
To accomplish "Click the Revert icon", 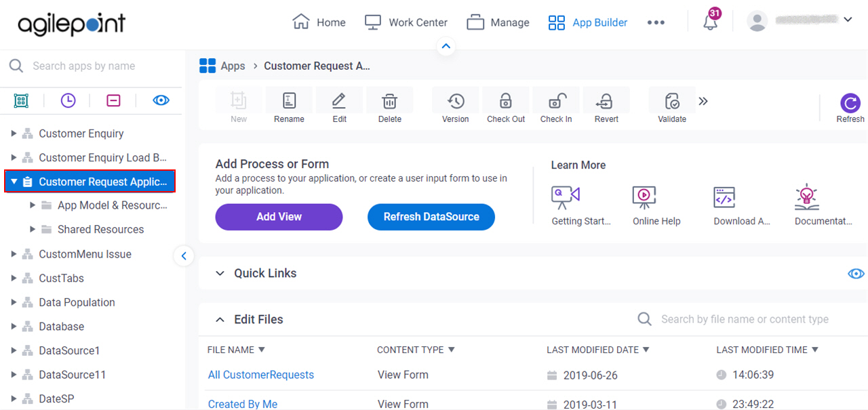I will coord(606,101).
